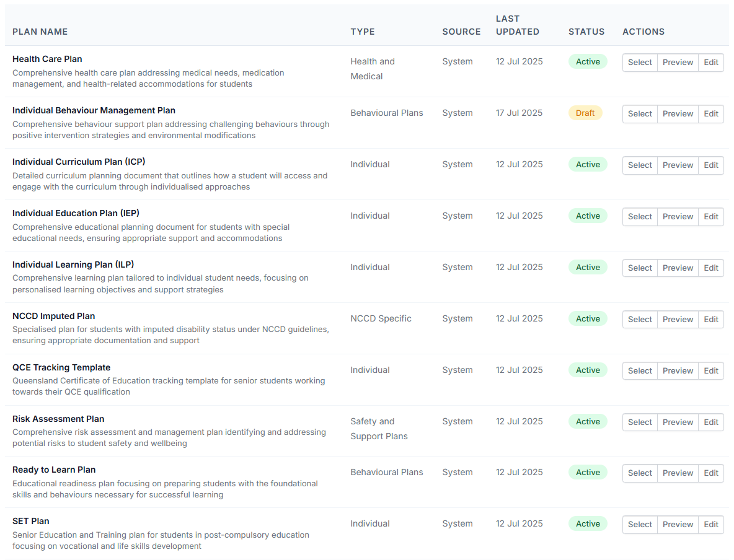
Task: Preview the QCE Tracking Template
Action: pyautogui.click(x=678, y=370)
